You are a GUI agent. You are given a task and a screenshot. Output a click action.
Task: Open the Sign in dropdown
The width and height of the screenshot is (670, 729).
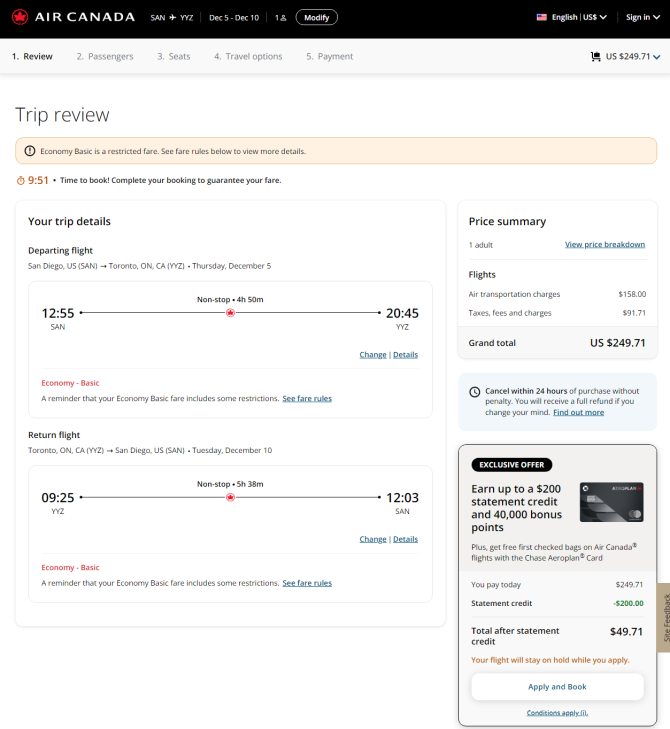tap(643, 17)
